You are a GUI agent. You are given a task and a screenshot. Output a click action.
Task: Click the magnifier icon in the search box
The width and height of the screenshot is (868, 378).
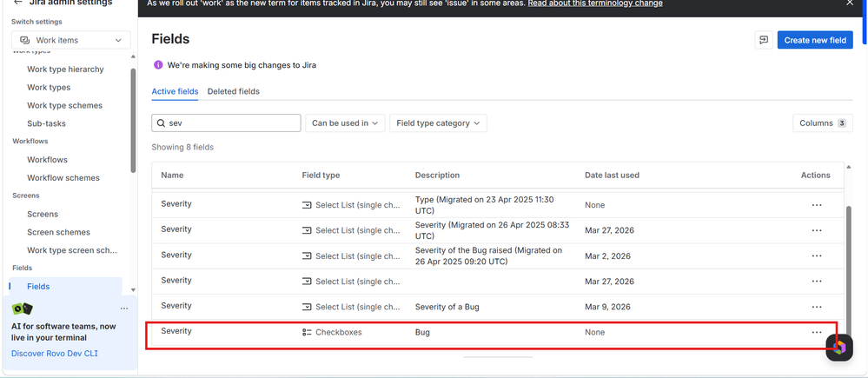[x=161, y=123]
